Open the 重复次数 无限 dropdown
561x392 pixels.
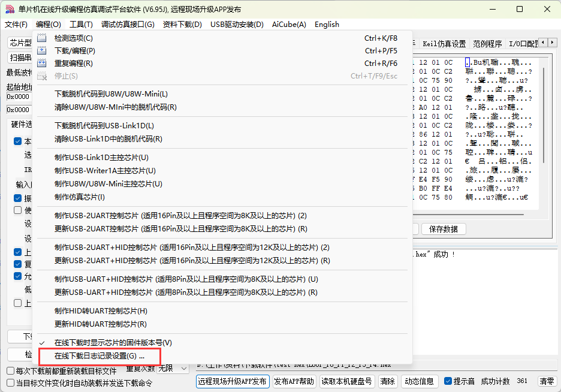click(x=173, y=369)
